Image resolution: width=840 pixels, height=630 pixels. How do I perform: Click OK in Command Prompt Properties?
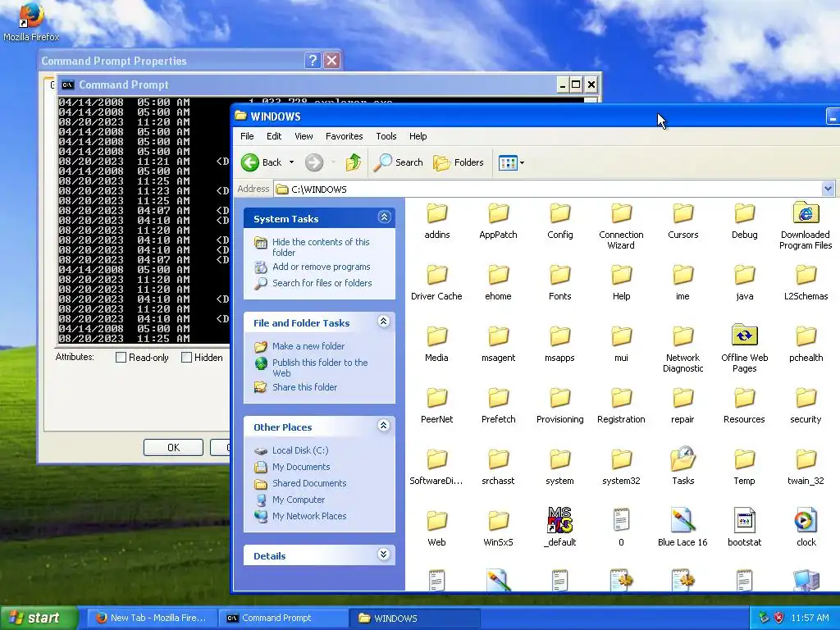(x=173, y=447)
